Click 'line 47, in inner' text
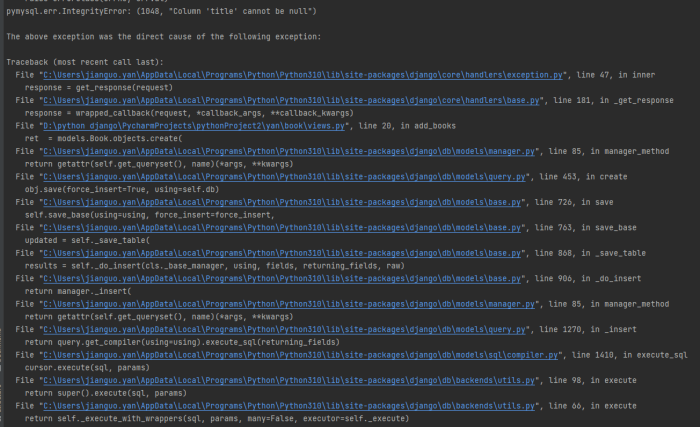This screenshot has height=427, width=700. pyautogui.click(x=616, y=75)
